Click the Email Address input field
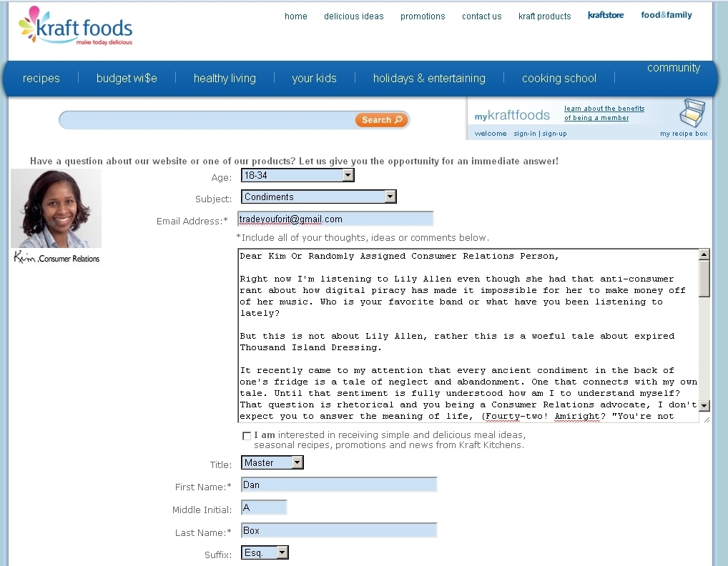Screen dimensions: 728x566 [335, 219]
